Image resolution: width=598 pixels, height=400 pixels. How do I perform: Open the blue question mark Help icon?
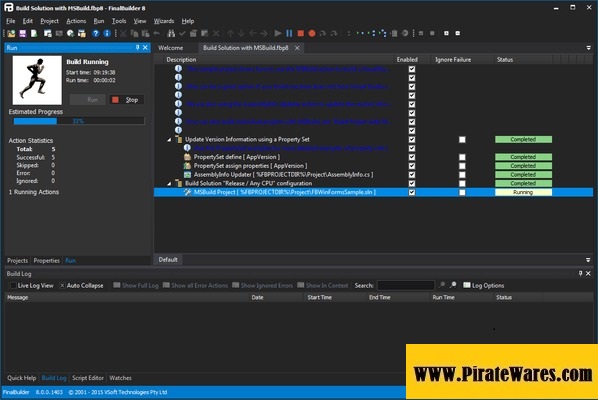tap(96, 34)
